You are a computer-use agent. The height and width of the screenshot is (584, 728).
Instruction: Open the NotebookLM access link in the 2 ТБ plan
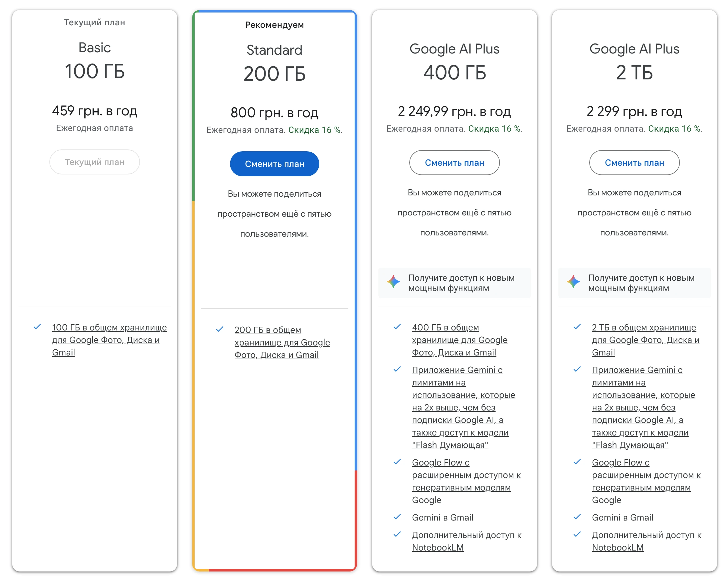click(646, 541)
